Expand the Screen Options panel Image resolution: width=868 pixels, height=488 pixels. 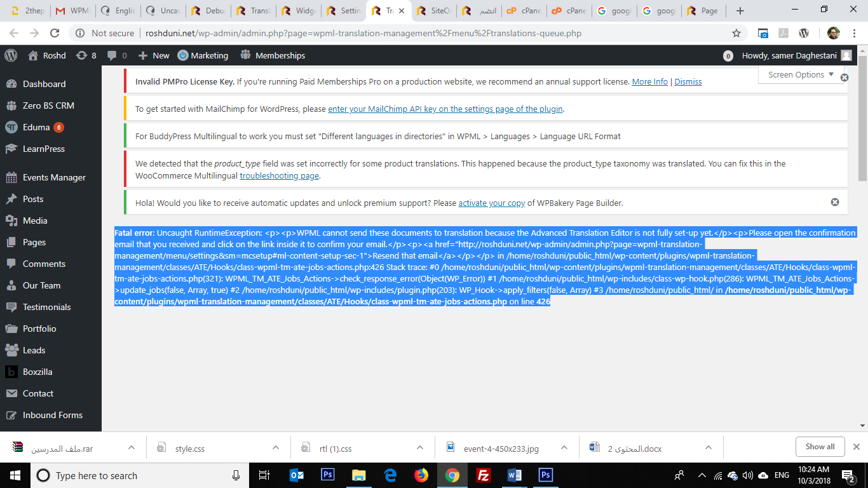[x=801, y=74]
